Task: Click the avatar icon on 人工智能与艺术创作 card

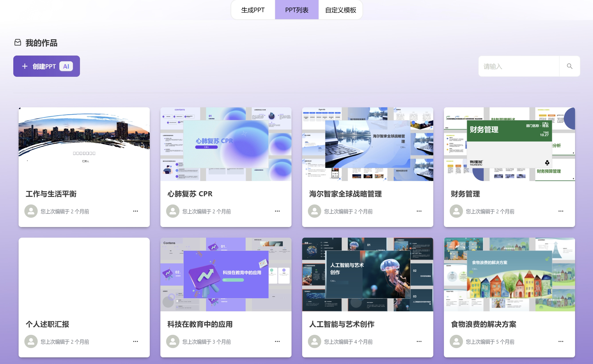Action: pos(315,341)
